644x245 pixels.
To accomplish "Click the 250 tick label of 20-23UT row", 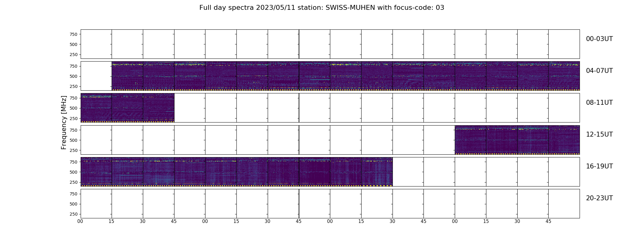I will point(74,214).
